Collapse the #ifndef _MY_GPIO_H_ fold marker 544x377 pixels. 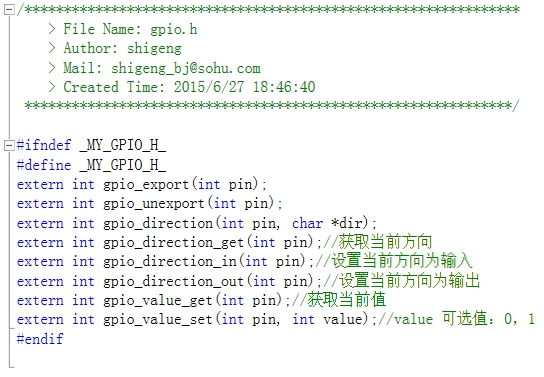[x=9, y=145]
